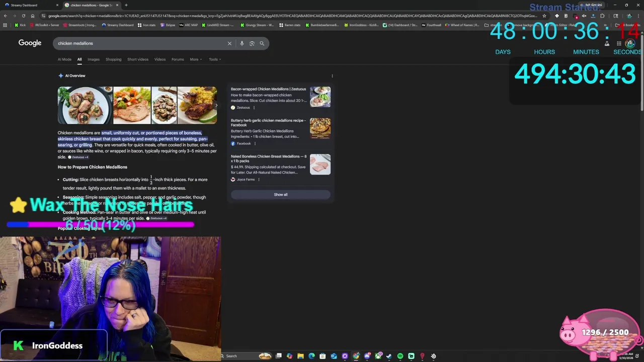
Task: Click the Show all sources button
Action: pos(281,195)
